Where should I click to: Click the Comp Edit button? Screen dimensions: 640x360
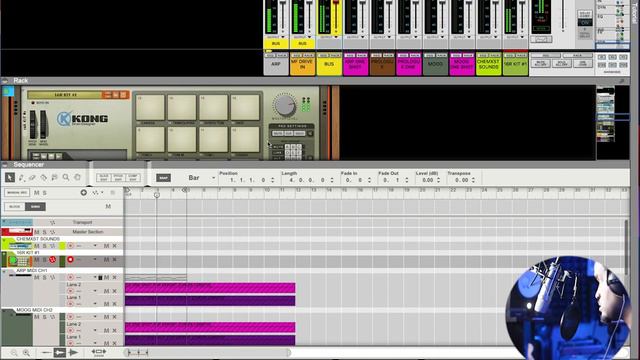pos(133,178)
